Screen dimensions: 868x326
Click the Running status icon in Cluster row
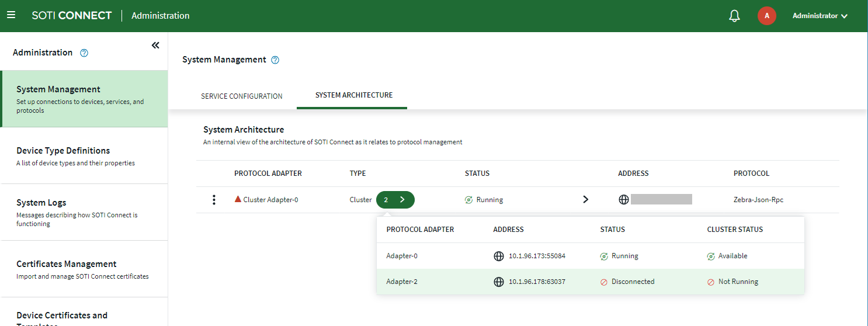(468, 200)
